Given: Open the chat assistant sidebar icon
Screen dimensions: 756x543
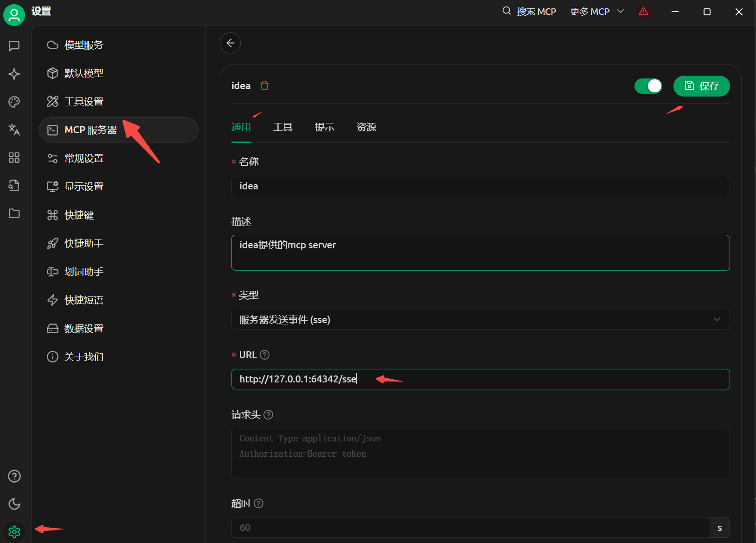Looking at the screenshot, I should [x=14, y=46].
